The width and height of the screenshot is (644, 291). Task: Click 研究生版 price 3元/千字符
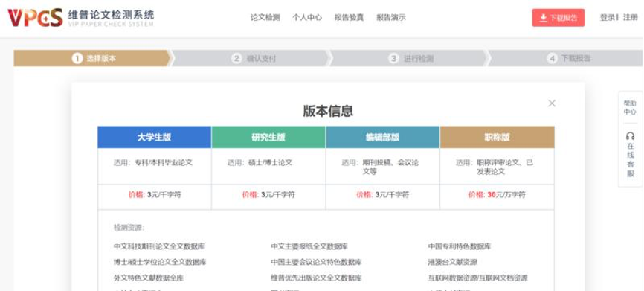pyautogui.click(x=268, y=195)
